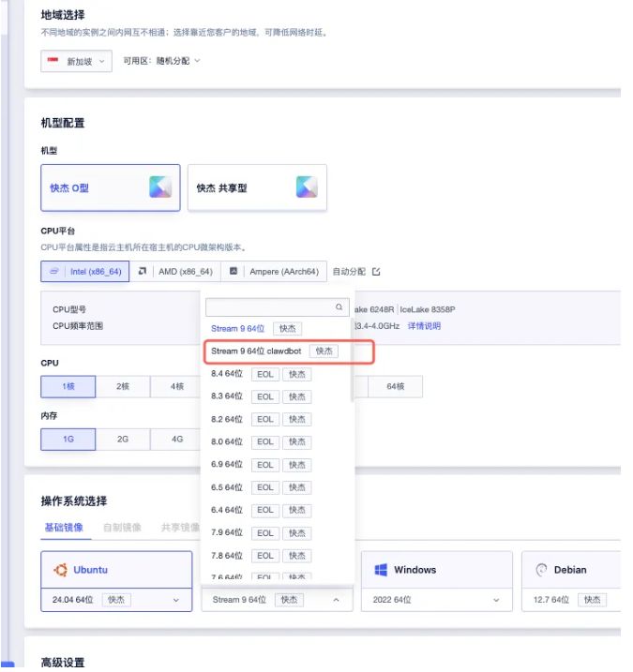Choose Intel (x86_64) CPU platform
The image size is (633, 672).
(x=85, y=272)
